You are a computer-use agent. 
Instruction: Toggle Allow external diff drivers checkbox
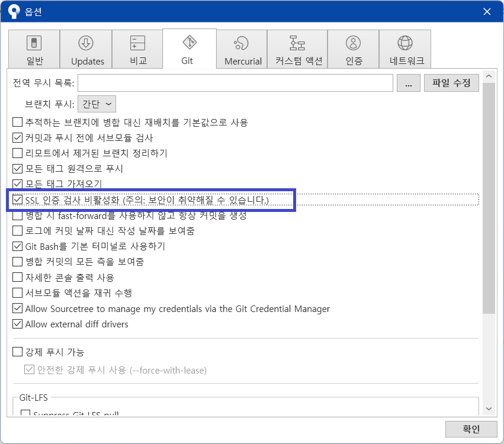[17, 324]
